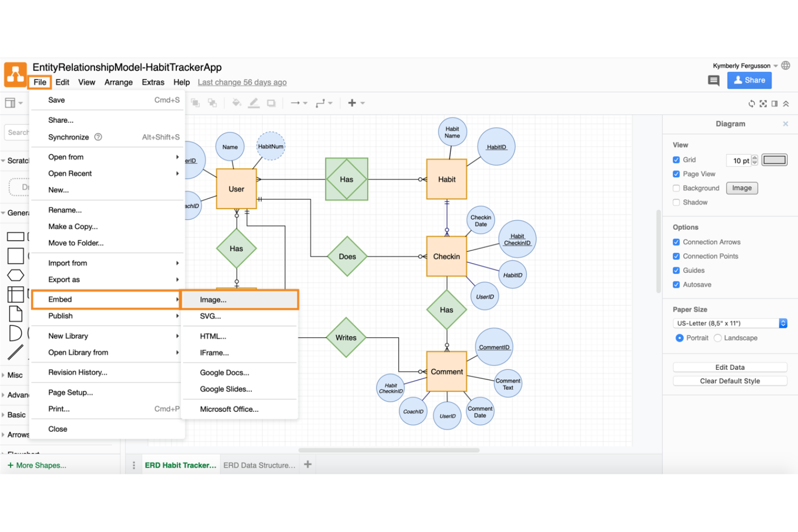Viewport: 798px width, 532px height.
Task: Click the horizontal canvas scrollbar
Action: click(x=389, y=450)
